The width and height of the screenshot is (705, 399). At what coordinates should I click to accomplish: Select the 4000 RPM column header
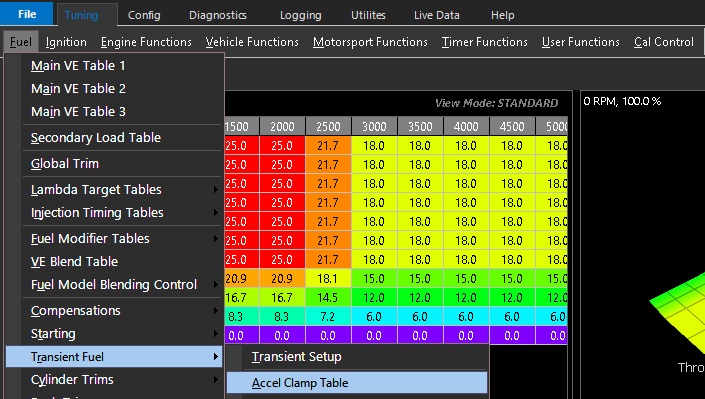tap(466, 127)
